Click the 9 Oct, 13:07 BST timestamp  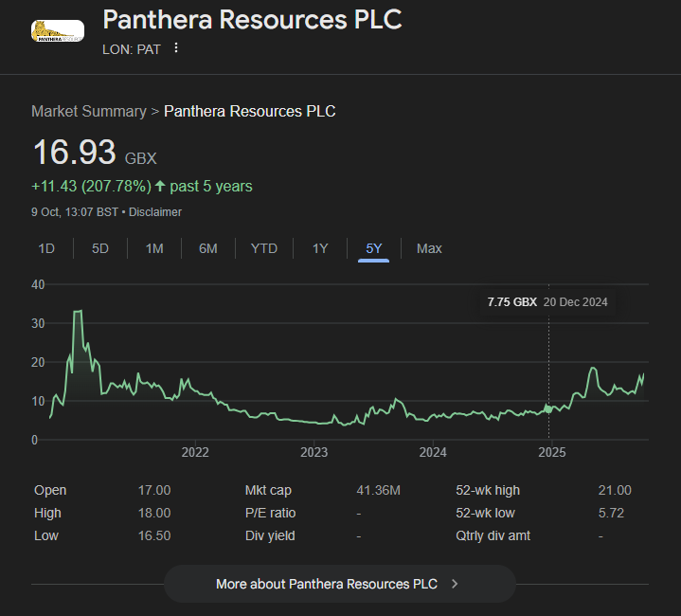pos(75,212)
